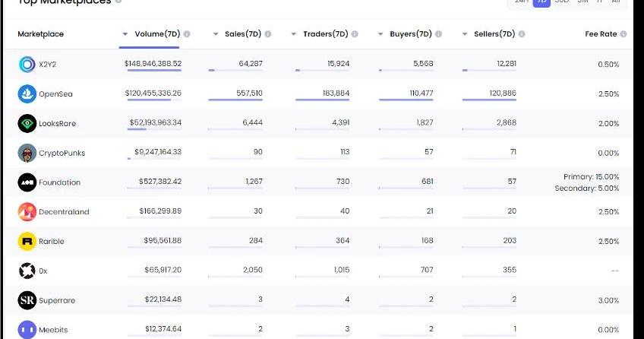Click info icon next to Traders(7D)
Image resolution: width=644 pixels, height=339 pixels.
coord(355,34)
